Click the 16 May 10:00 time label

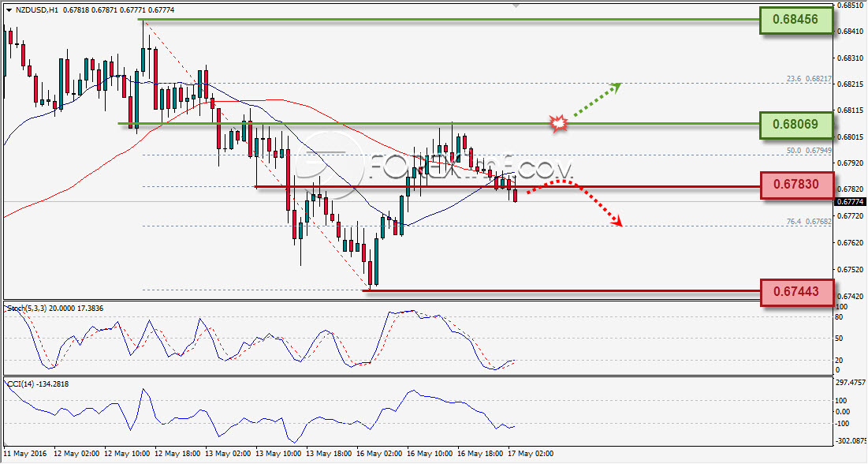click(430, 454)
